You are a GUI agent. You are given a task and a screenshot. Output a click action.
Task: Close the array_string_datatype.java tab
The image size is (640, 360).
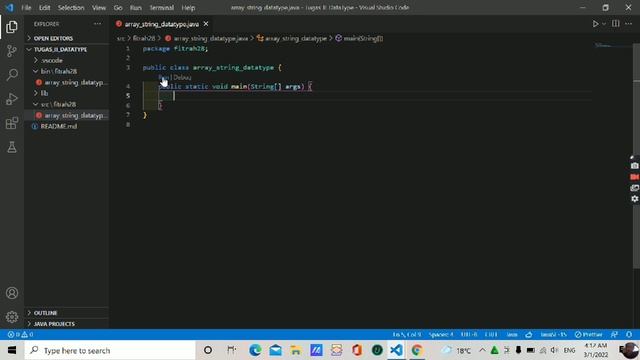pyautogui.click(x=206, y=24)
